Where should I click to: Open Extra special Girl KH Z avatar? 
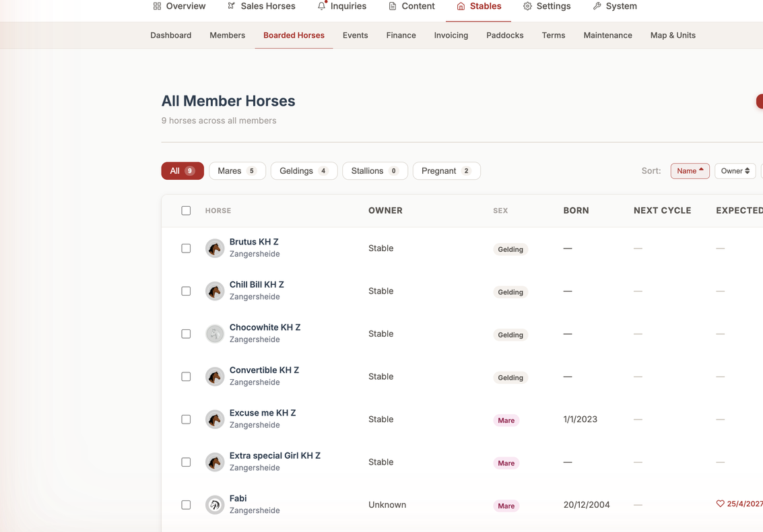coord(215,463)
